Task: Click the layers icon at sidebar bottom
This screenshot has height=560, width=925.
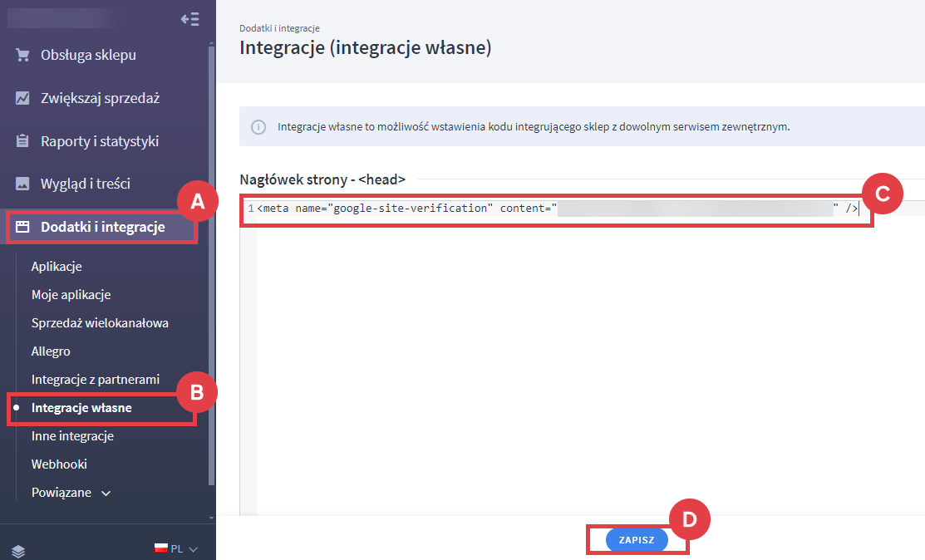Action: tap(18, 550)
